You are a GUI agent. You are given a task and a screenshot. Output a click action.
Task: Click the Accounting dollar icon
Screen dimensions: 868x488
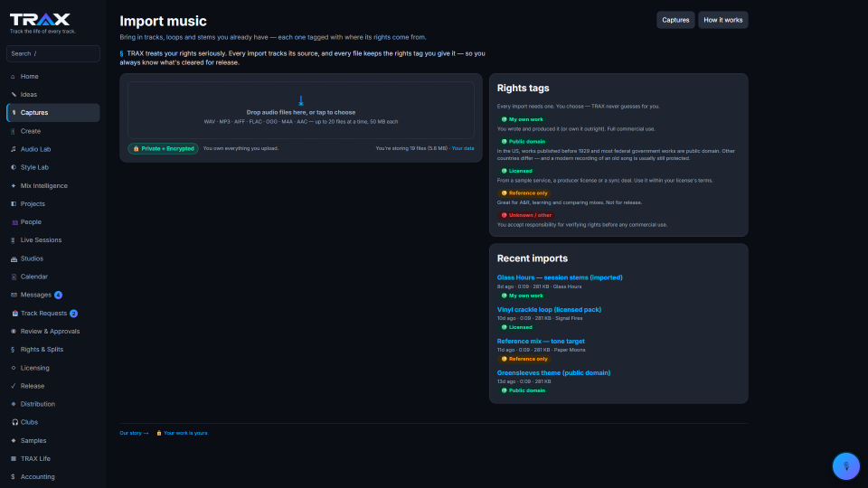[x=14, y=477]
